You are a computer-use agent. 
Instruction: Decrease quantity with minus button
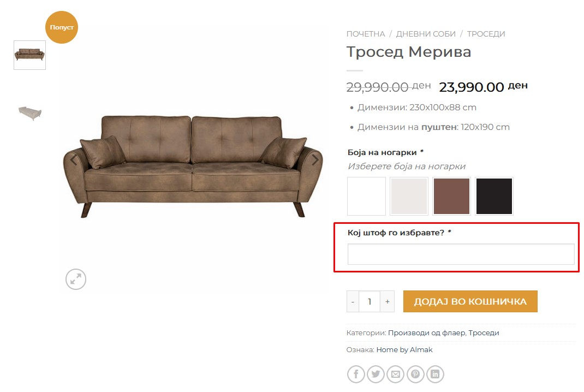pyautogui.click(x=353, y=301)
